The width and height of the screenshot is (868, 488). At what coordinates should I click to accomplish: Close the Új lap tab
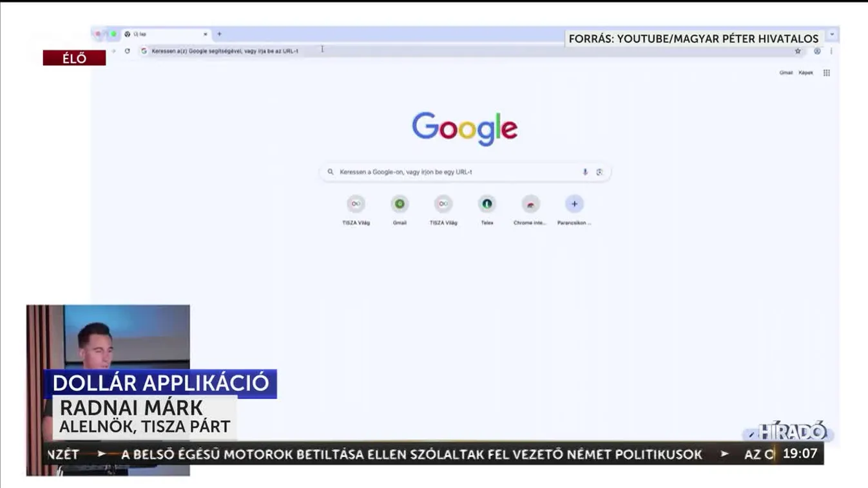(x=205, y=34)
